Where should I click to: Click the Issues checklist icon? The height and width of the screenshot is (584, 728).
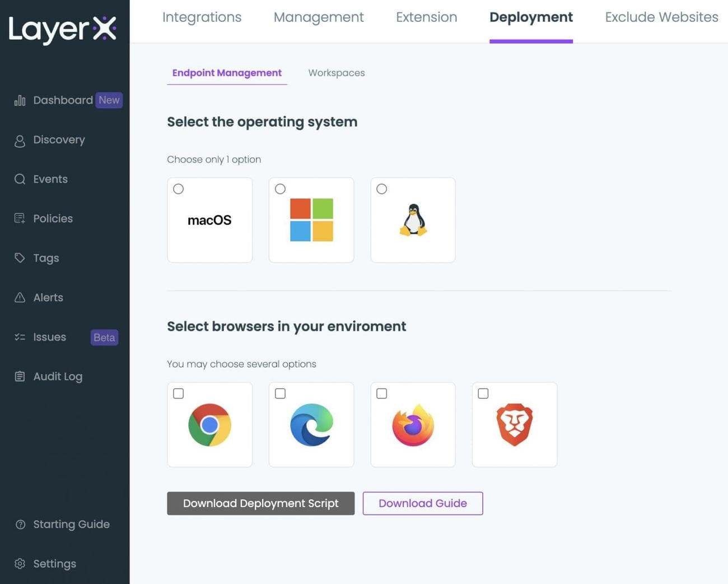[20, 337]
